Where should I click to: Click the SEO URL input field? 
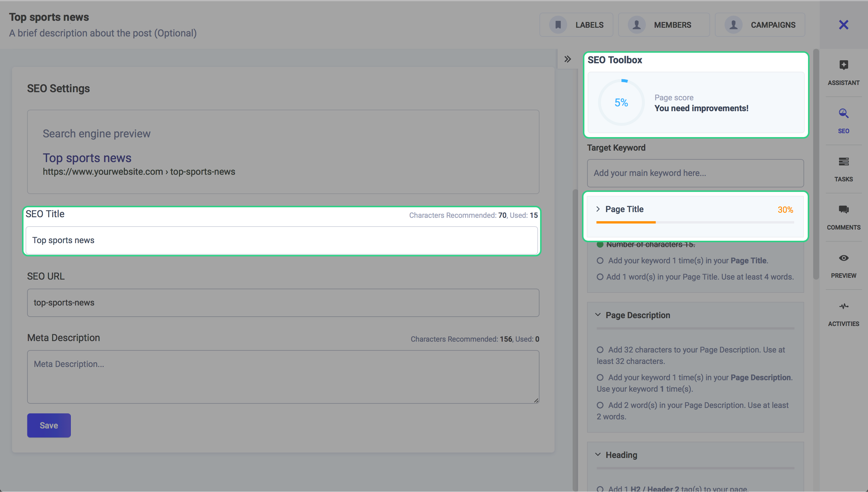coord(283,303)
